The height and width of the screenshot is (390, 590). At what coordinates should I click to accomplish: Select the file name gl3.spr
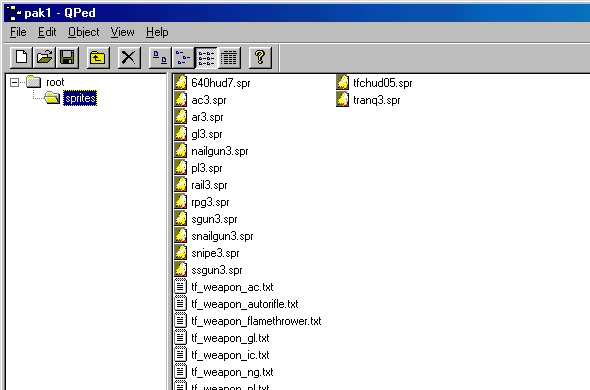[207, 134]
